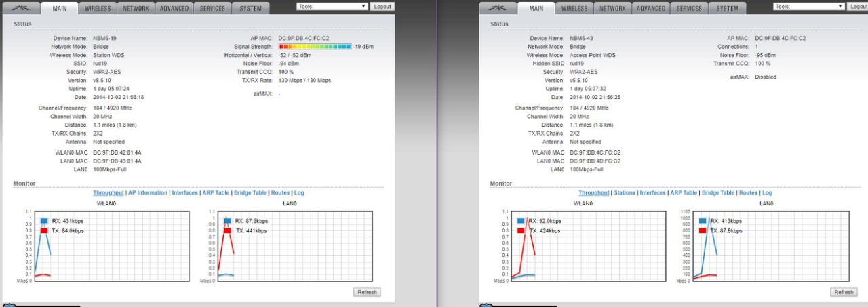The height and width of the screenshot is (307, 868).
Task: Open Bridge Table on NBM5-43 monitor
Action: [x=718, y=193]
